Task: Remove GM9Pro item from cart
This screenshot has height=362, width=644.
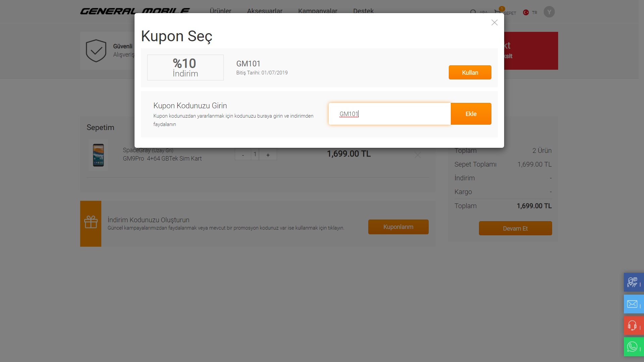Action: coord(418,155)
